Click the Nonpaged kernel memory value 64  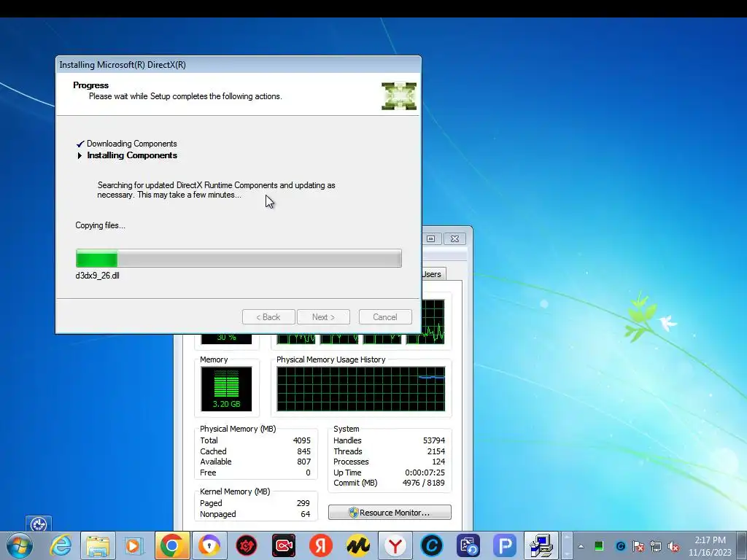[x=306, y=514]
